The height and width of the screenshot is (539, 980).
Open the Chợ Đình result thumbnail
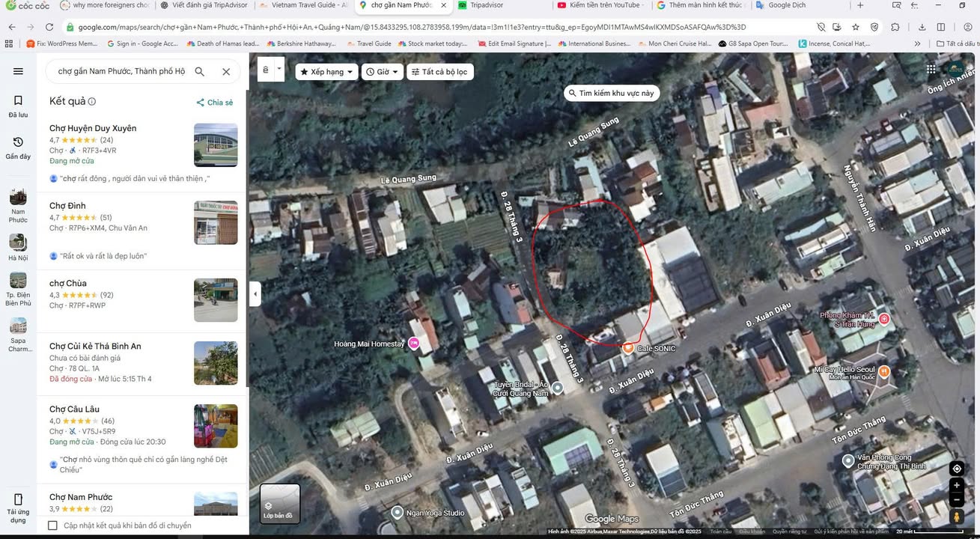click(x=216, y=222)
